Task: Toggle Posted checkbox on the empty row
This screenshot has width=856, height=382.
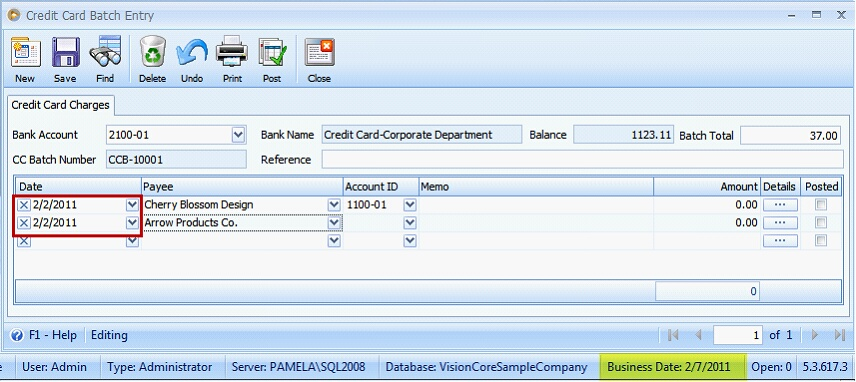Action: coord(821,240)
